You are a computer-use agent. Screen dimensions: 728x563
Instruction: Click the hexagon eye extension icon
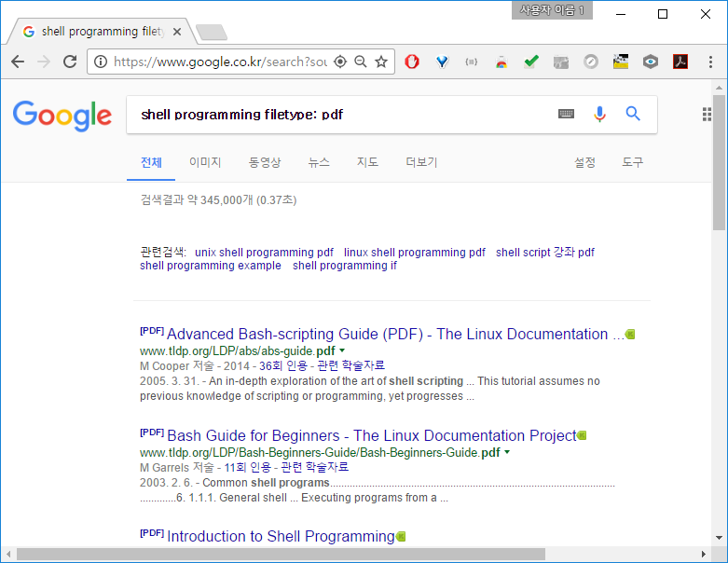point(651,62)
